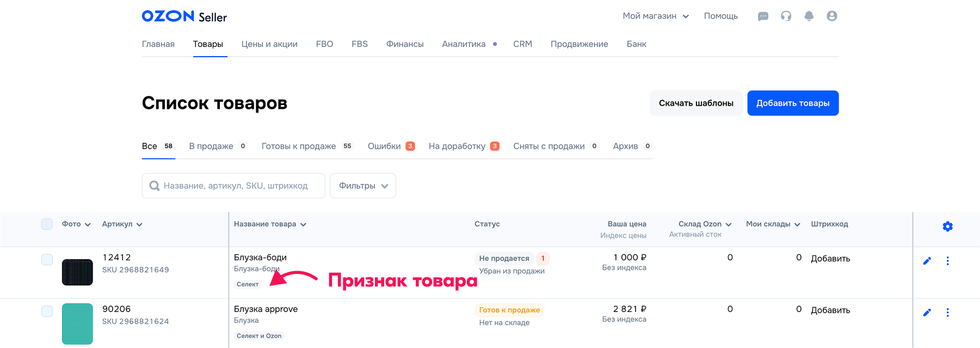Screen dimensions: 980x348
Task: Click SKU 2968821624 text
Action: click(135, 322)
